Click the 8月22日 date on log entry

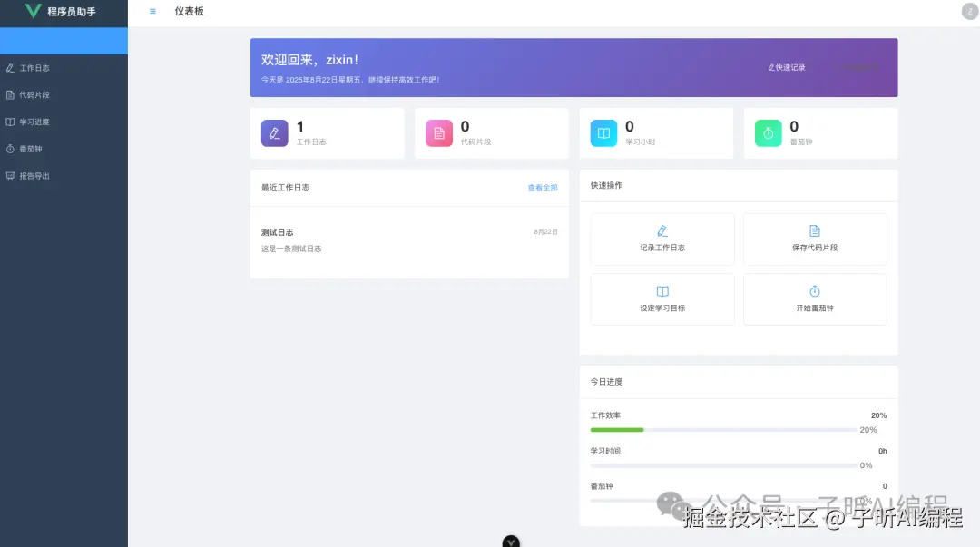tap(545, 232)
